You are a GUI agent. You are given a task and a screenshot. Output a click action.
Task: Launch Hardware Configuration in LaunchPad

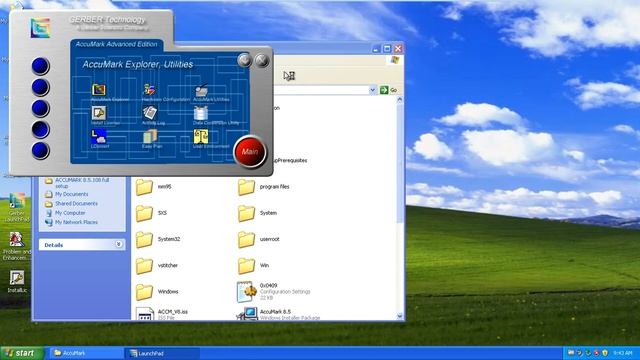tap(149, 89)
